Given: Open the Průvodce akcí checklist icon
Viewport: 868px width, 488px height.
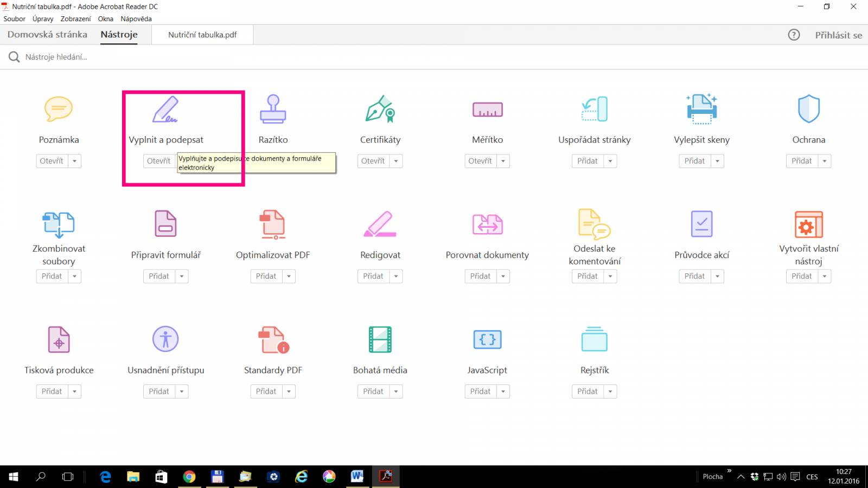Looking at the screenshot, I should (x=701, y=224).
